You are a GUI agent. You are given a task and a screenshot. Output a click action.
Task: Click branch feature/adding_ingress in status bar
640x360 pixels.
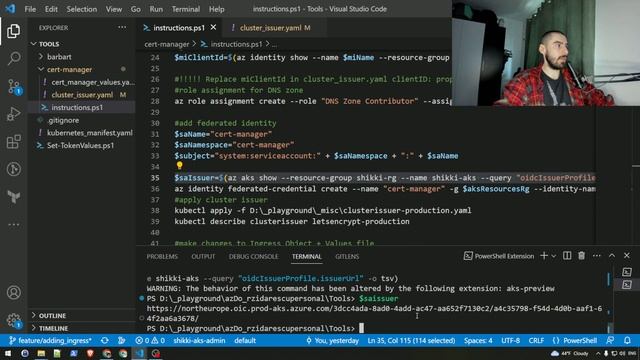pos(50,340)
